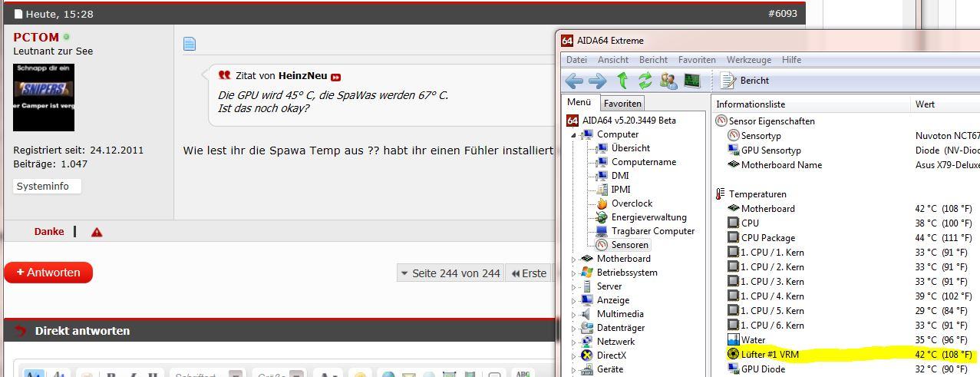Select the Sensortyp row
The height and width of the screenshot is (377, 980).
click(x=847, y=136)
